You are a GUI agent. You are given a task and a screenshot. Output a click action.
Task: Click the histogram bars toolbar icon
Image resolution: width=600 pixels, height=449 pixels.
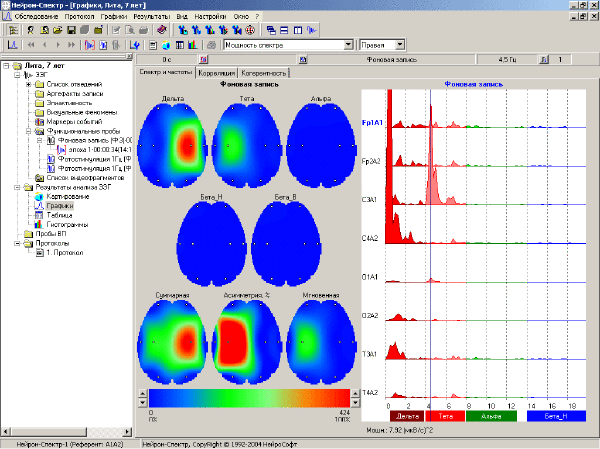[x=192, y=45]
